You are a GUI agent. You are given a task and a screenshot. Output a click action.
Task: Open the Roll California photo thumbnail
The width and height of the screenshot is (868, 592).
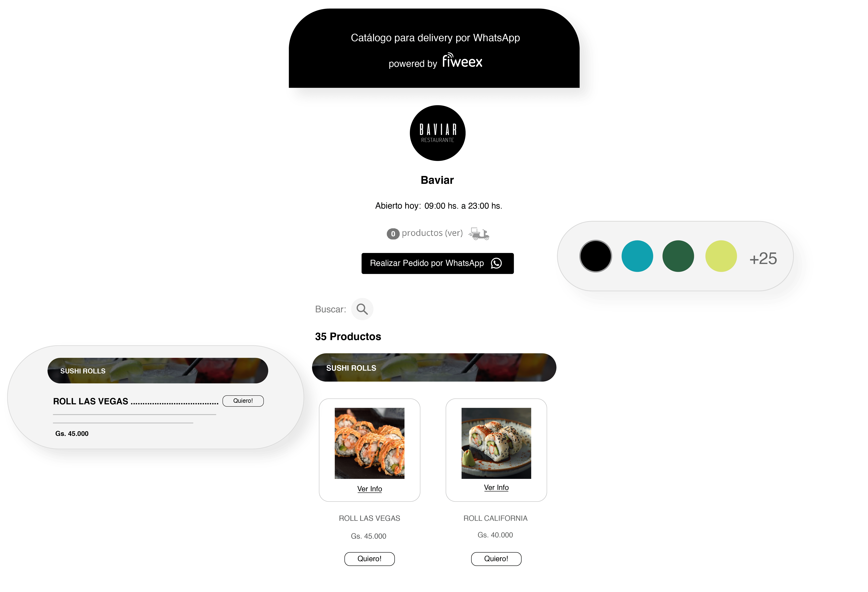(496, 443)
